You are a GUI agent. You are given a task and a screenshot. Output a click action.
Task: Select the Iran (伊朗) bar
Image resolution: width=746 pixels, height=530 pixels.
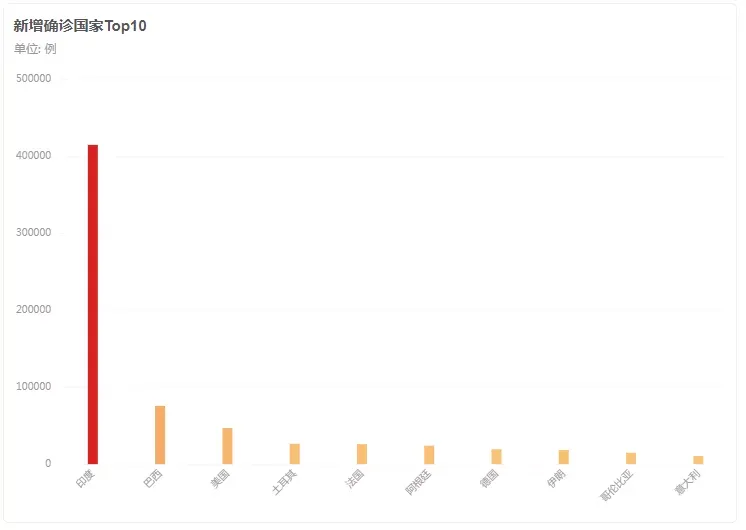pos(564,457)
